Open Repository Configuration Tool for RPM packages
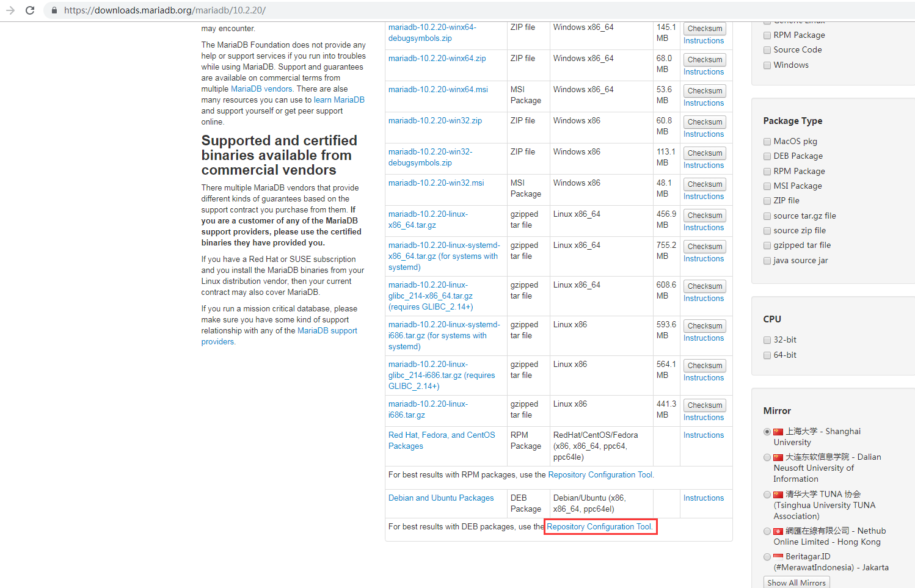 [601, 475]
